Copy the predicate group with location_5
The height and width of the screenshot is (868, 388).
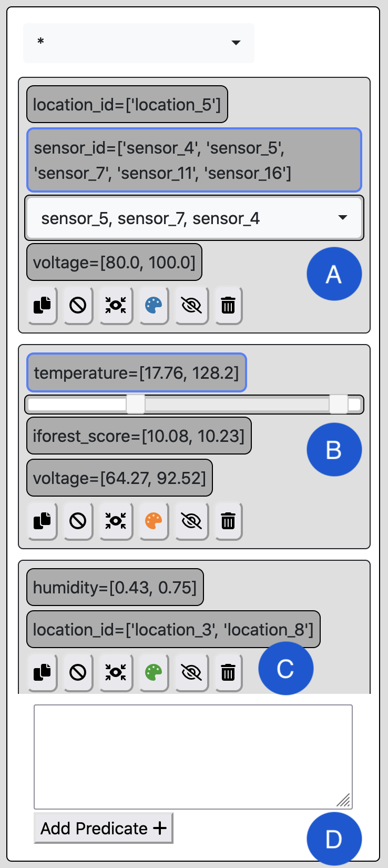click(x=42, y=305)
